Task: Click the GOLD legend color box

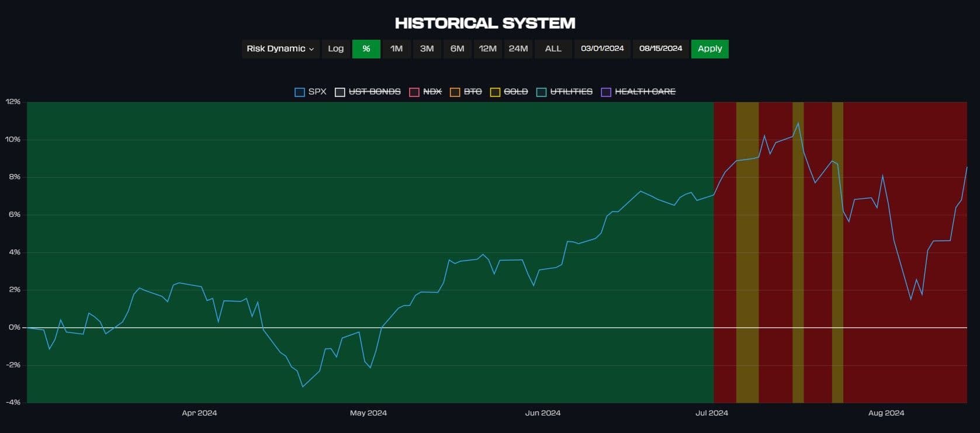Action: (x=495, y=92)
